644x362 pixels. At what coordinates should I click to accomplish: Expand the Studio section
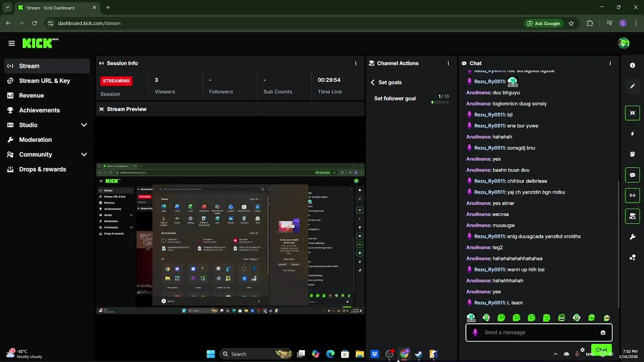coord(84,125)
